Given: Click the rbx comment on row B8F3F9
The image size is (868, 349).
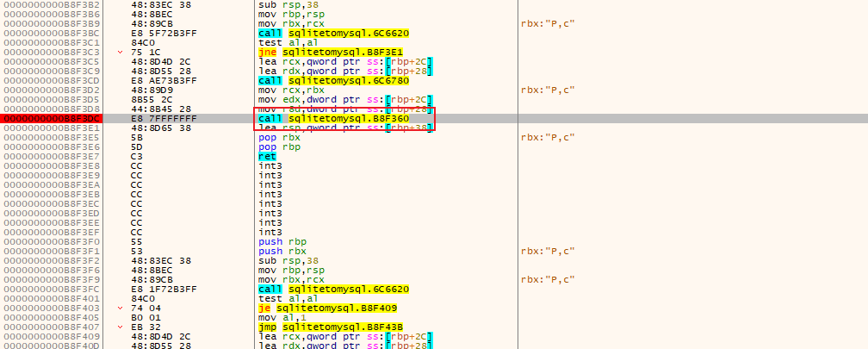Looking at the screenshot, I should click(x=548, y=280).
